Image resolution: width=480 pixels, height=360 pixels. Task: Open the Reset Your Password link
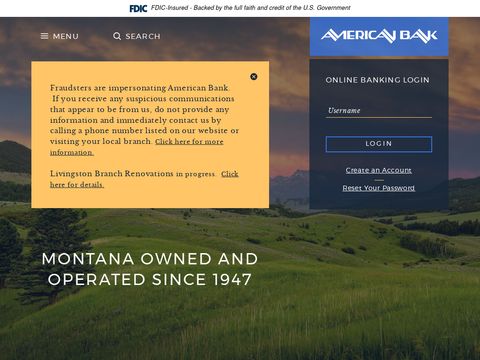tap(379, 188)
